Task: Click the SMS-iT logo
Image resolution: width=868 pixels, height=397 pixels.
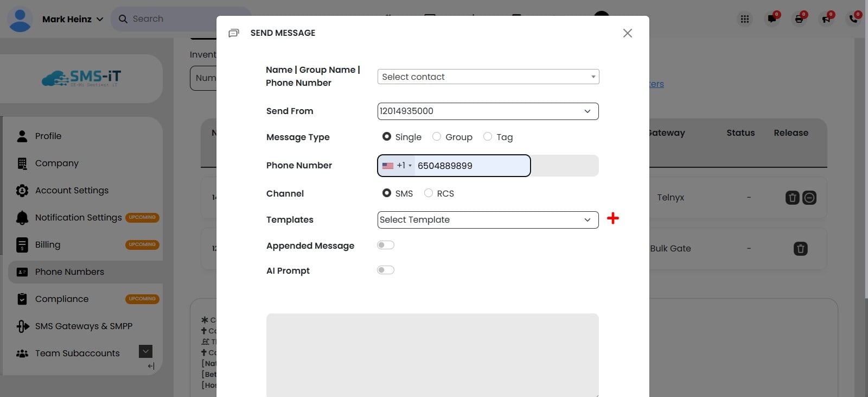Action: 81,79
